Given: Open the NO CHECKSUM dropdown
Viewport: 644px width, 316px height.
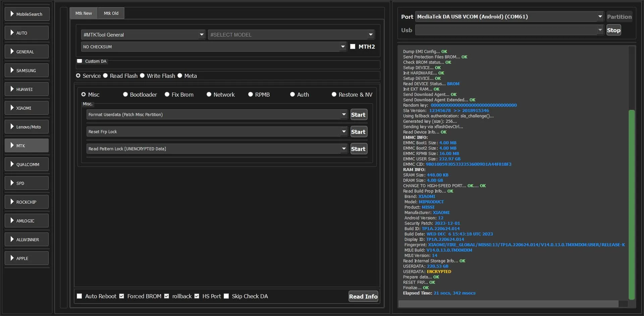Looking at the screenshot, I should click(x=214, y=47).
